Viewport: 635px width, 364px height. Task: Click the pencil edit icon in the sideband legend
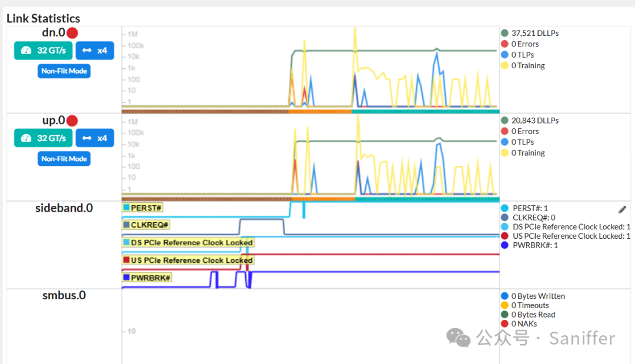coord(622,209)
